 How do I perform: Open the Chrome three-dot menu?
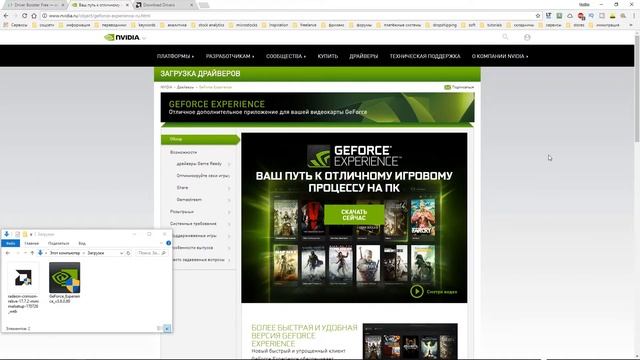(x=634, y=16)
